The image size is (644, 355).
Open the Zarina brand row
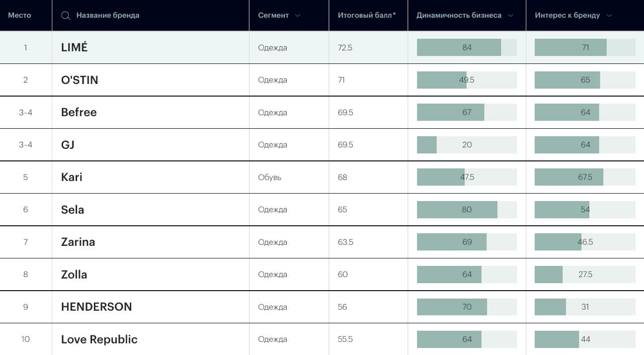(x=78, y=242)
